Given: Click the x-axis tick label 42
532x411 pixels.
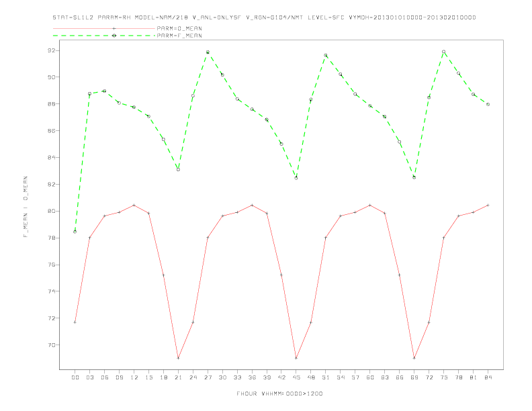Looking at the screenshot, I should (281, 377).
